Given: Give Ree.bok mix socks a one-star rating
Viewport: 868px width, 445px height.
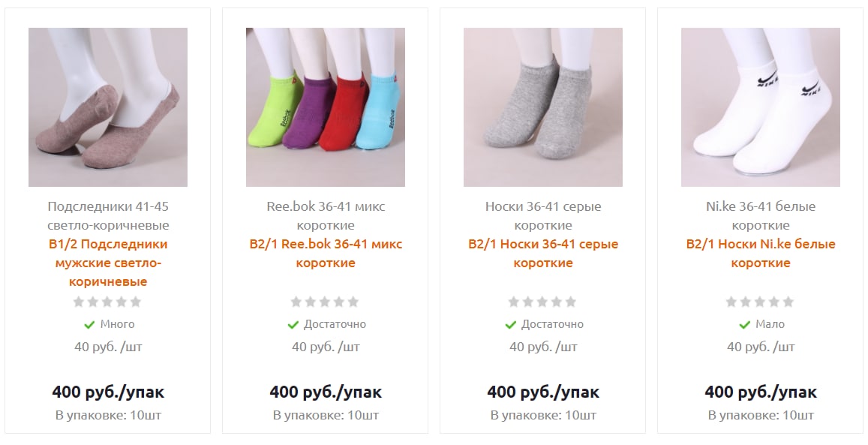Looking at the screenshot, I should (296, 302).
